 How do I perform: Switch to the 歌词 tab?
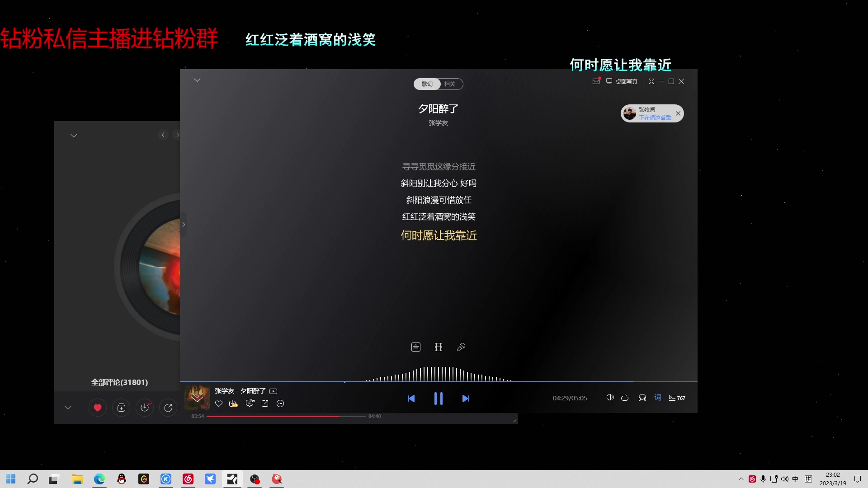427,84
